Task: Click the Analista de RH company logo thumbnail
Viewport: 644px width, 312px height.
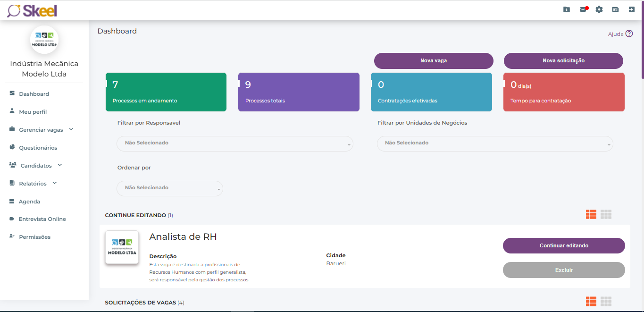Action: tap(122, 247)
